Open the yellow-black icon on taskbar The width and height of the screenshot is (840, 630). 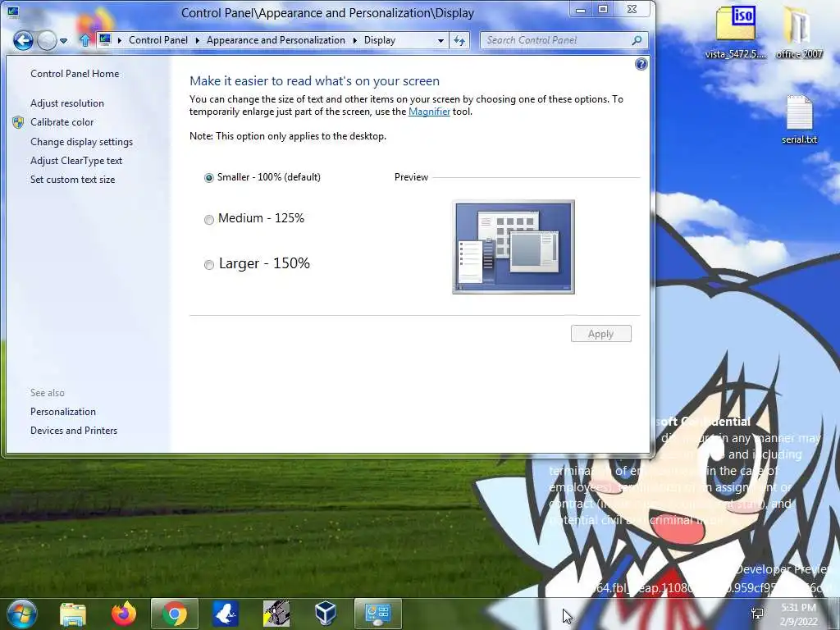276,614
